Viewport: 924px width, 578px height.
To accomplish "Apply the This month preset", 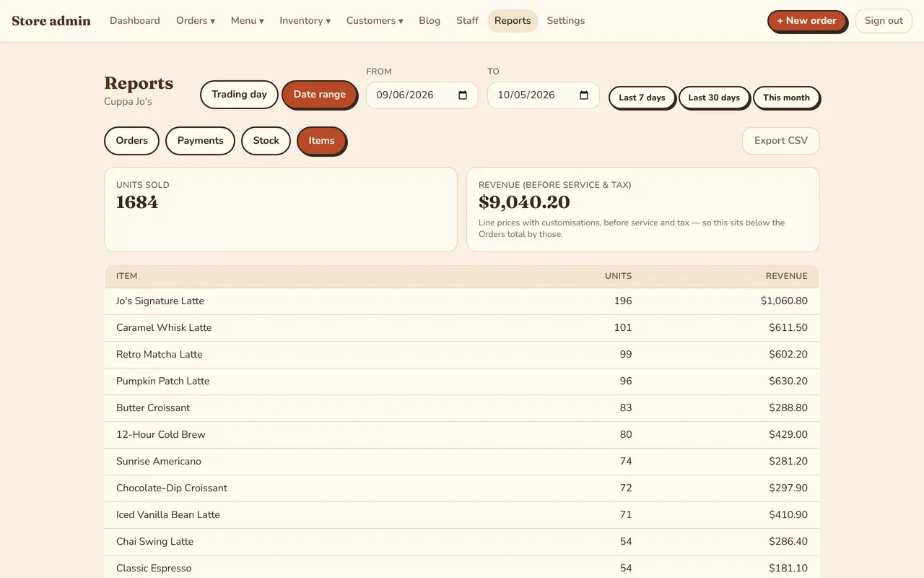I will point(786,98).
